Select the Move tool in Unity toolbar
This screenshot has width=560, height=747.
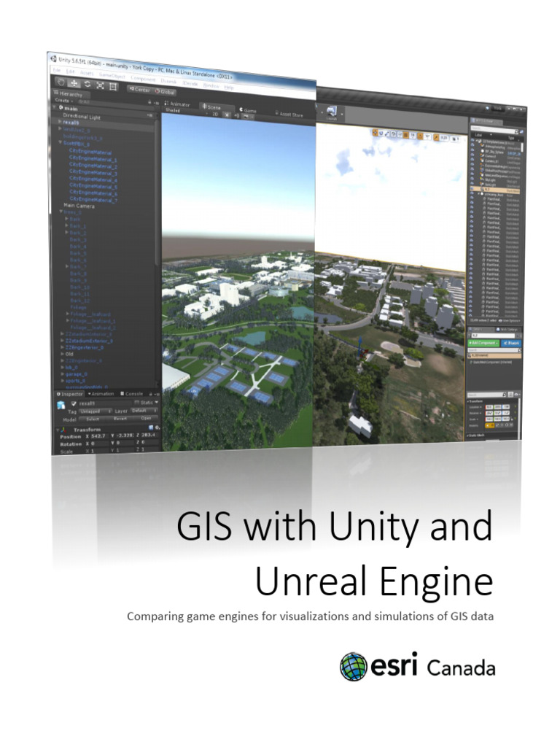(73, 84)
